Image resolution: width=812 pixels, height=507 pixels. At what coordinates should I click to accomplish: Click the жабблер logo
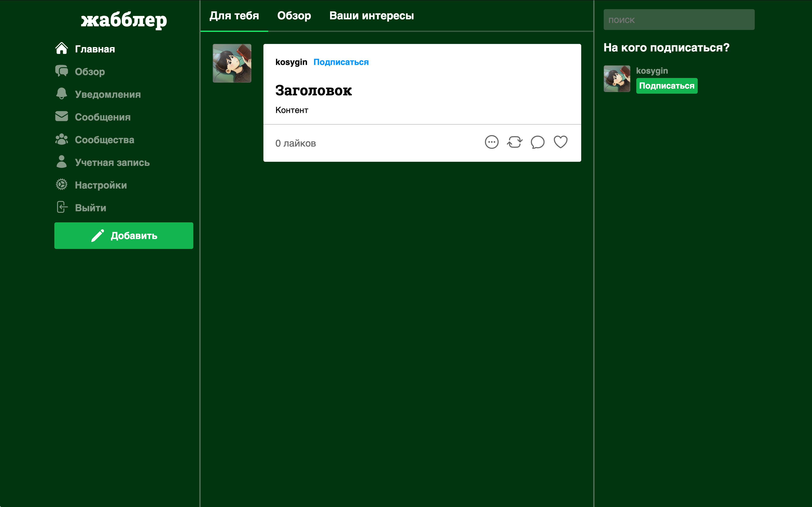tap(124, 20)
